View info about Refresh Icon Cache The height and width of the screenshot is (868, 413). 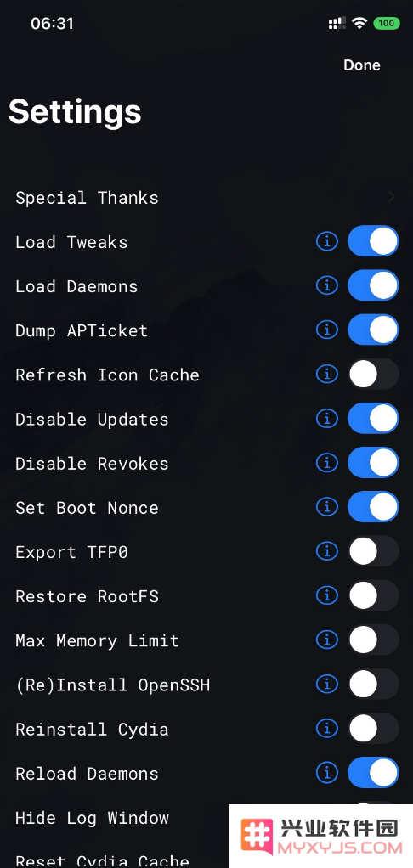(x=326, y=375)
